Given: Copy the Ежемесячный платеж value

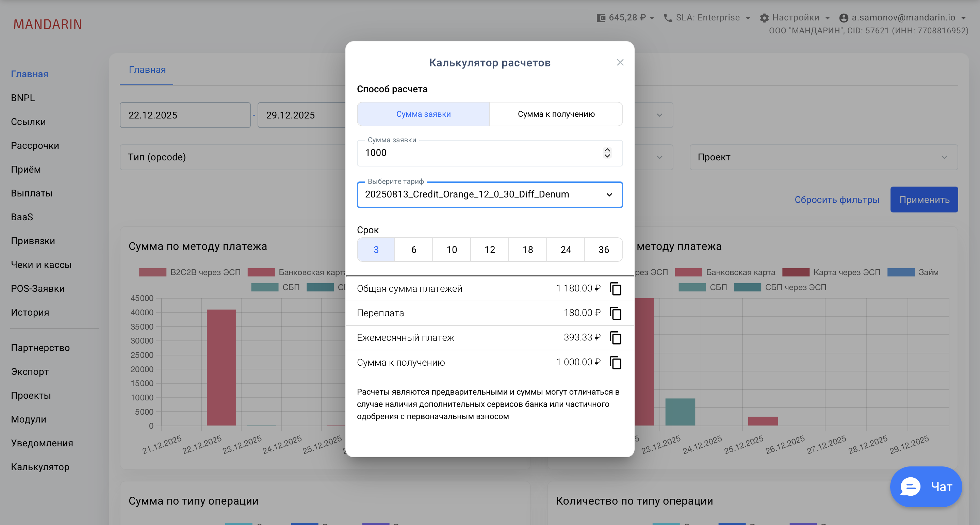Looking at the screenshot, I should (x=616, y=338).
